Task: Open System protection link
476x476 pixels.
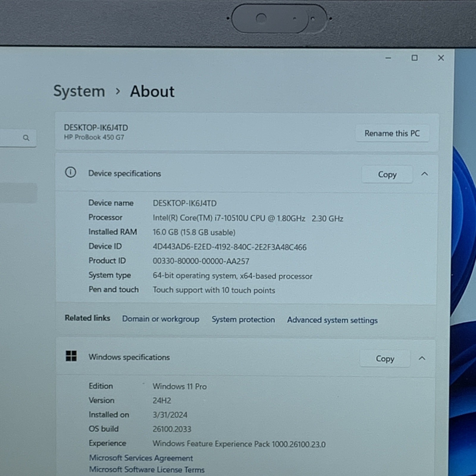Action: click(x=243, y=320)
